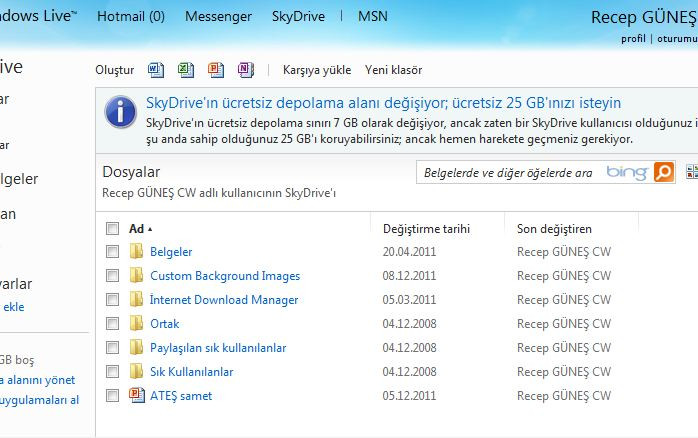Sort files by the Ad column
The width and height of the screenshot is (698, 438).
coord(137,229)
